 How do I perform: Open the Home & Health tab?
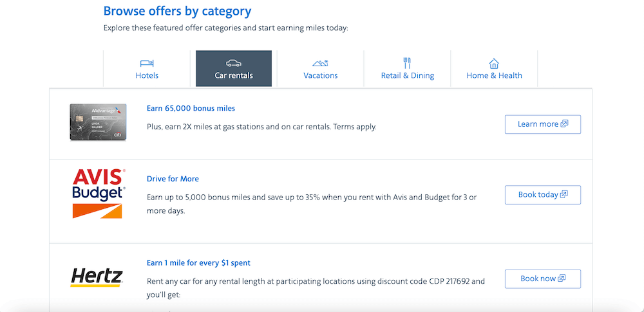pyautogui.click(x=494, y=69)
